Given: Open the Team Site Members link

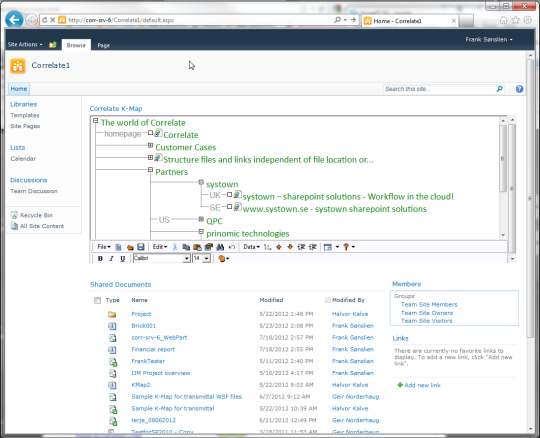Looking at the screenshot, I should click(x=429, y=304).
